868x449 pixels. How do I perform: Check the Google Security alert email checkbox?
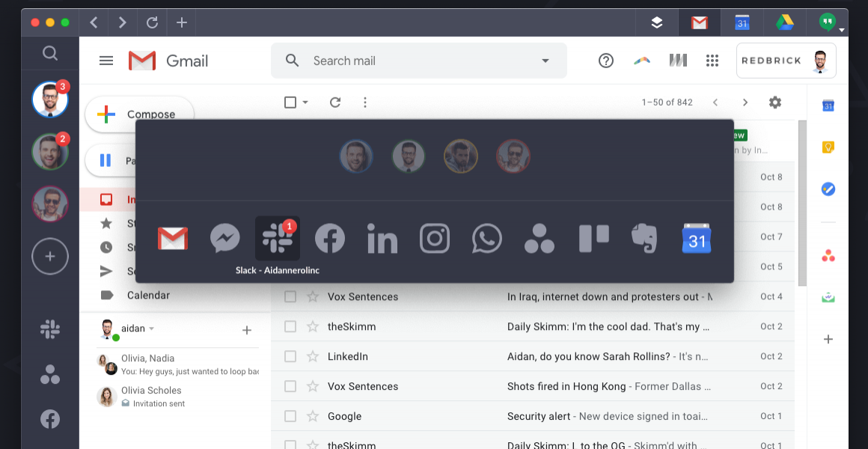pos(290,416)
